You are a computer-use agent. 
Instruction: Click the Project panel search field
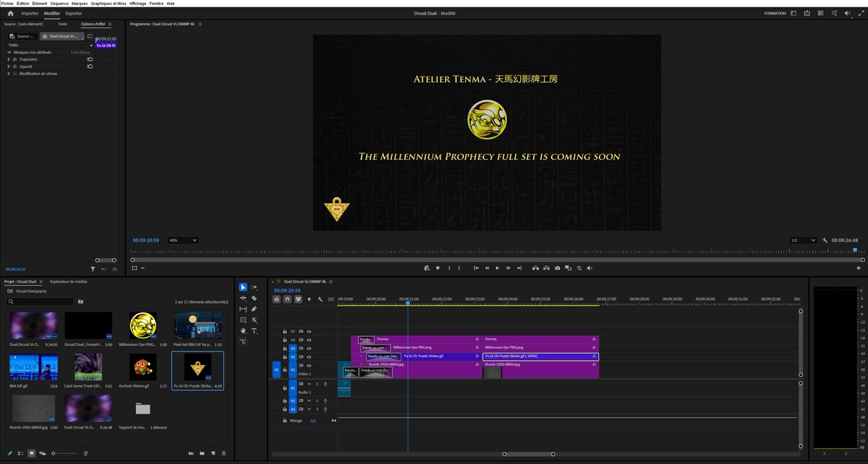click(41, 301)
